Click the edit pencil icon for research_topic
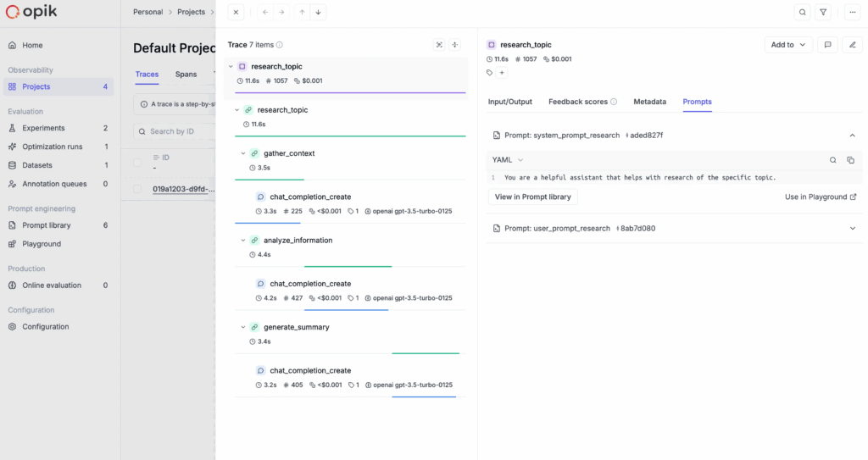Screen dimensions: 868x460 [852, 45]
